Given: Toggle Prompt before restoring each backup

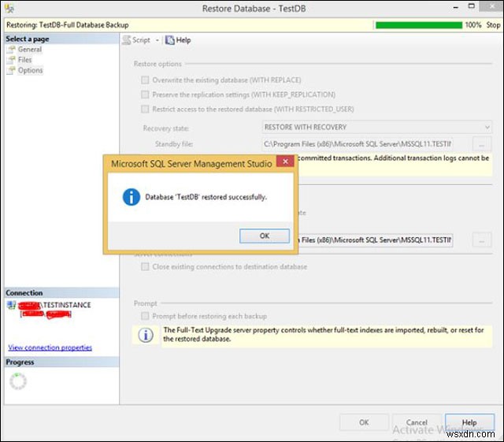Looking at the screenshot, I should [145, 316].
